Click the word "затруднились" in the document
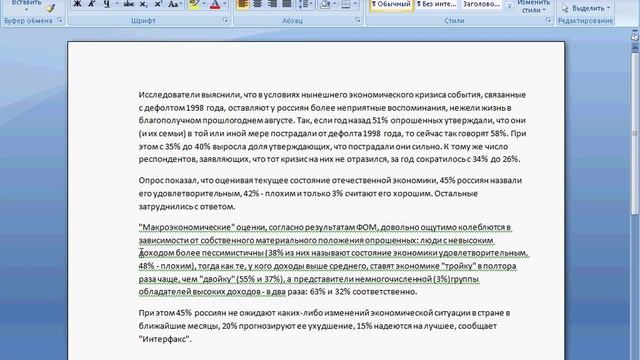Screen dimensions: 640x360 [x=166, y=207]
